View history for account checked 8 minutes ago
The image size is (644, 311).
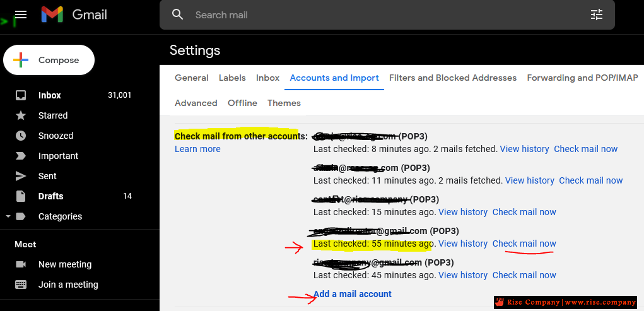pyautogui.click(x=525, y=149)
